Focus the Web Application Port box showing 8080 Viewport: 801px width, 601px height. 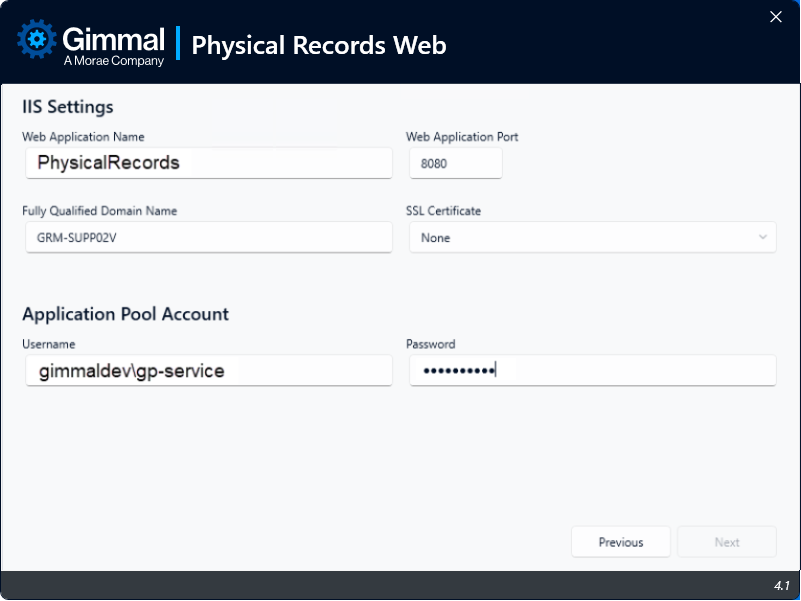click(x=455, y=163)
